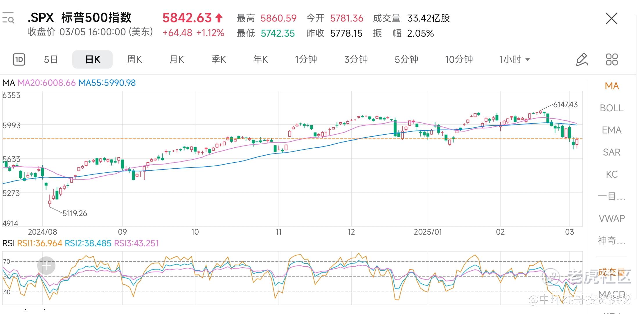
Task: Open the pencil drawing tool
Action: [x=582, y=60]
